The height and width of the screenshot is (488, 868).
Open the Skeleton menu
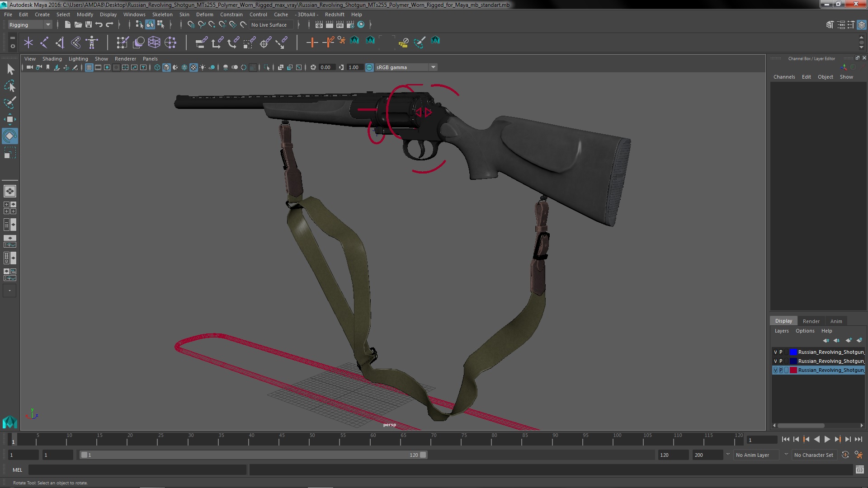pyautogui.click(x=162, y=14)
